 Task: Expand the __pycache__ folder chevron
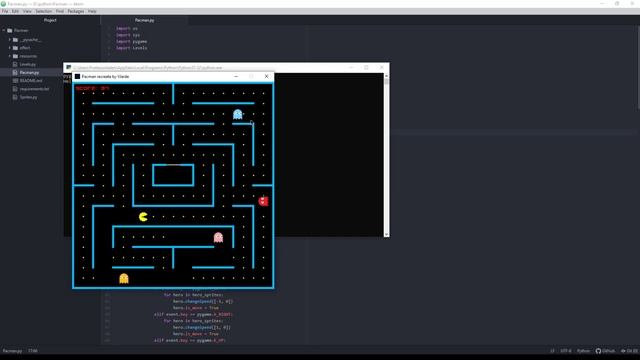[10, 40]
